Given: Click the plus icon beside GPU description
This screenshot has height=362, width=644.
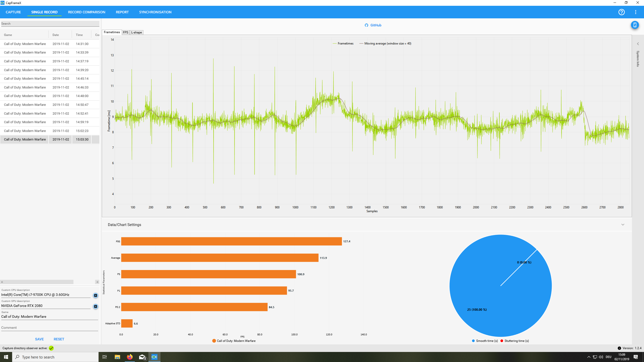Looking at the screenshot, I should pyautogui.click(x=96, y=306).
